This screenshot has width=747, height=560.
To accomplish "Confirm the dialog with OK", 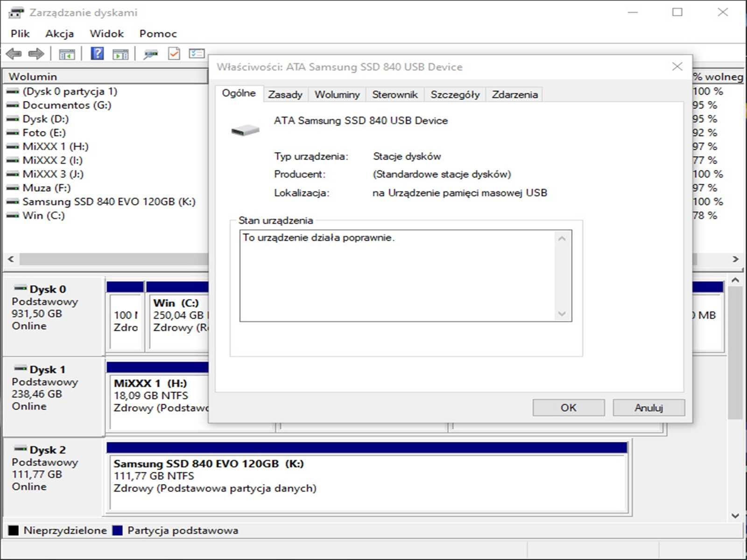I will point(569,407).
